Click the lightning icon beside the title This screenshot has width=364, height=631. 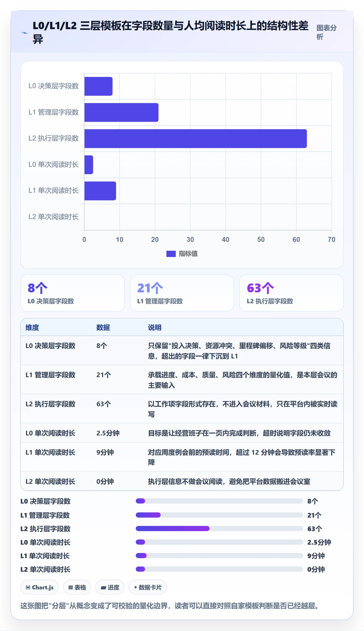coord(25,33)
